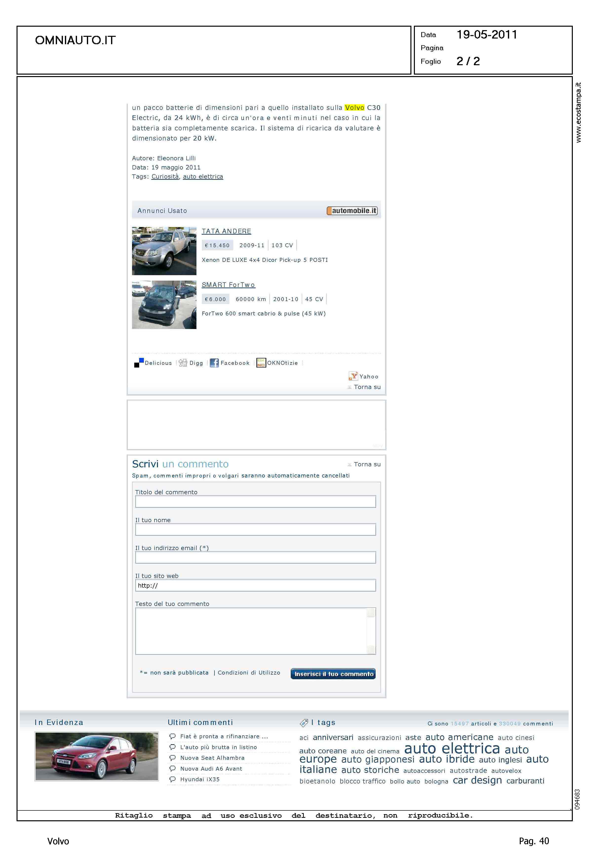
Task: Click the Tata pickup listing photo
Action: click(x=164, y=251)
